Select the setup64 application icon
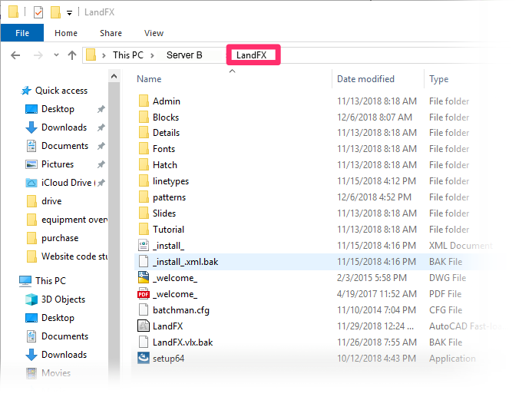The height and width of the screenshot is (397, 532). click(x=144, y=358)
